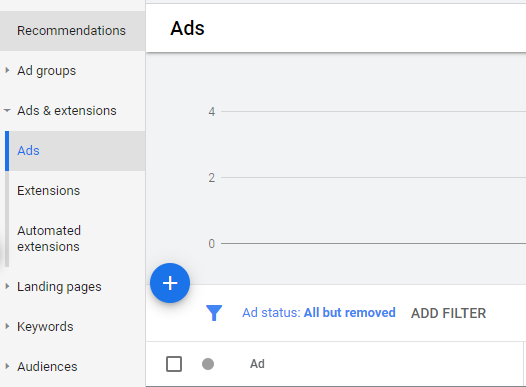Click the Ads page title

(x=187, y=28)
